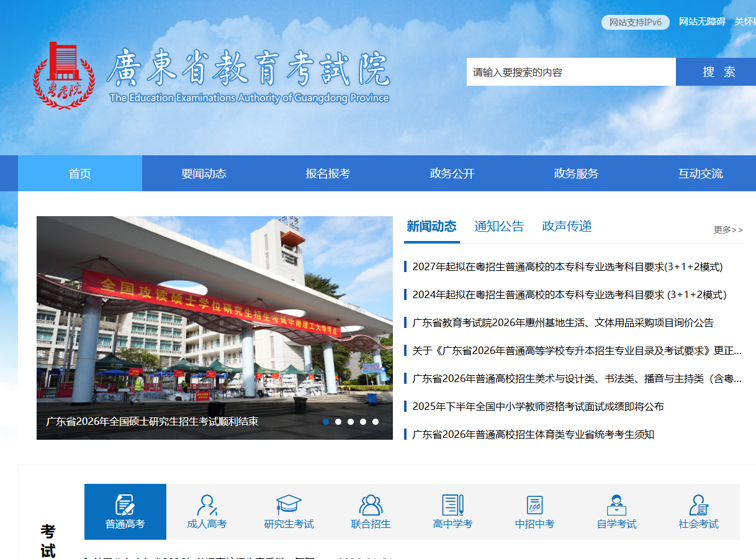Screen dimensions: 756x559
Task: Expand news list via 更多>> link
Action: coord(727,230)
